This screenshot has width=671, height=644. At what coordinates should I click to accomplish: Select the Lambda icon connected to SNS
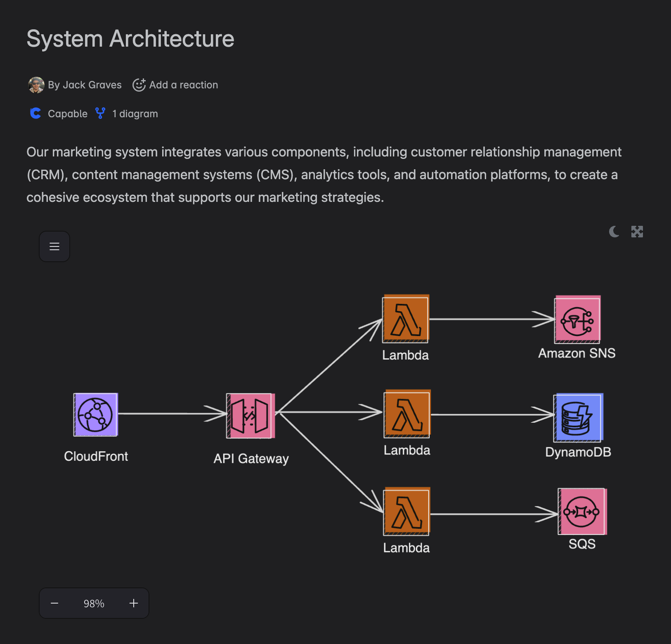pos(406,319)
